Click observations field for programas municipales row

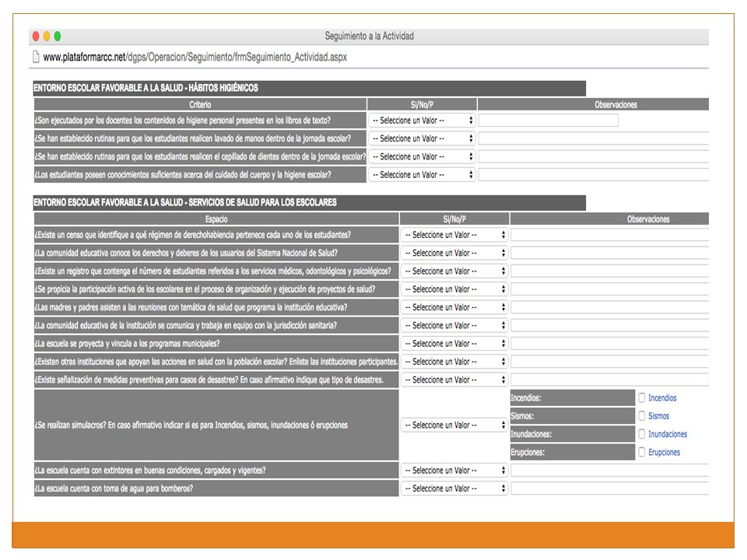click(x=610, y=343)
